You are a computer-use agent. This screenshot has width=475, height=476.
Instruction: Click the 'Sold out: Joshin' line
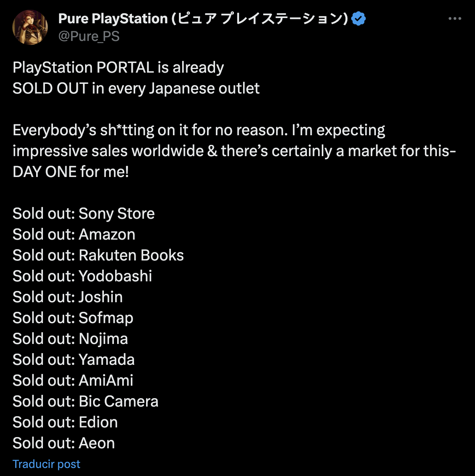68,297
